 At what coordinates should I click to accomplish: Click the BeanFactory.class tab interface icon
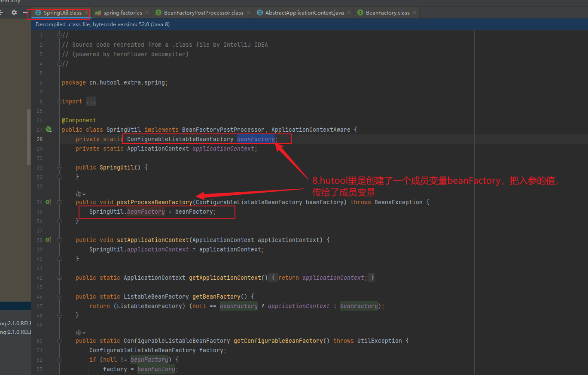click(x=360, y=13)
